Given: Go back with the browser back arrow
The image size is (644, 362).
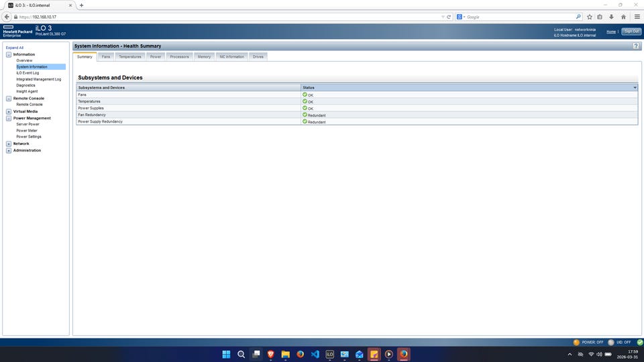Looking at the screenshot, I should point(8,17).
